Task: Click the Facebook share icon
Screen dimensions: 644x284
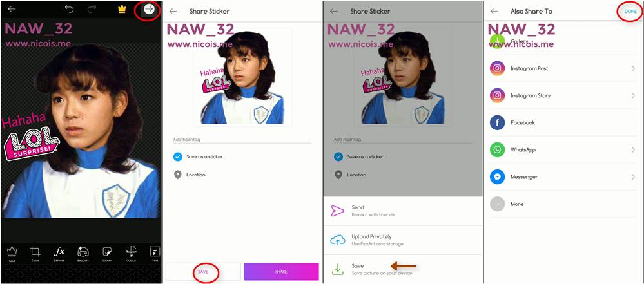Action: [497, 123]
